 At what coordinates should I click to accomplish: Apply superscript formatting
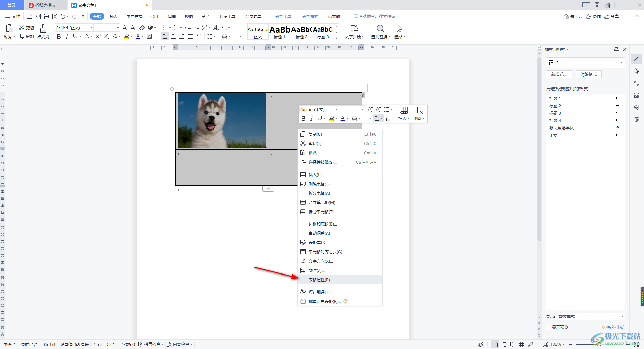[x=98, y=36]
